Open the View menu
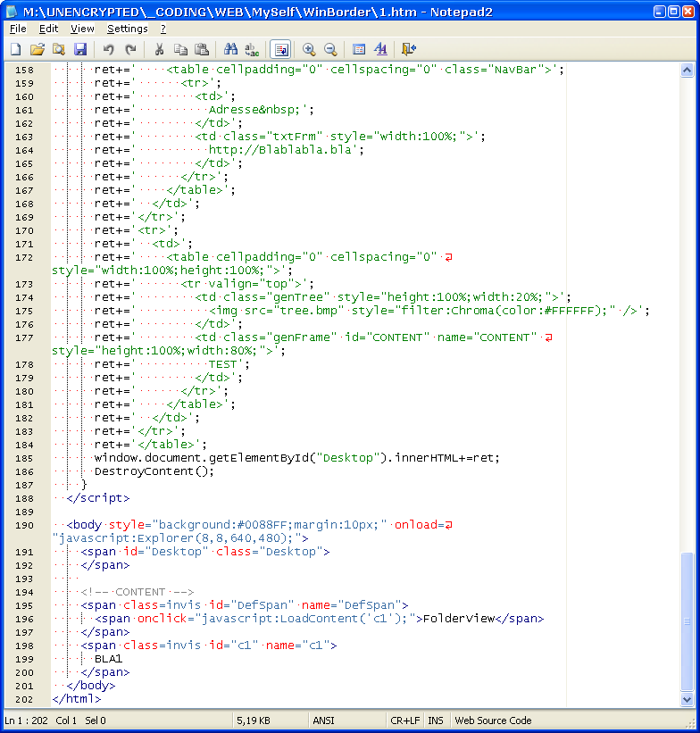Image resolution: width=700 pixels, height=733 pixels. point(82,29)
